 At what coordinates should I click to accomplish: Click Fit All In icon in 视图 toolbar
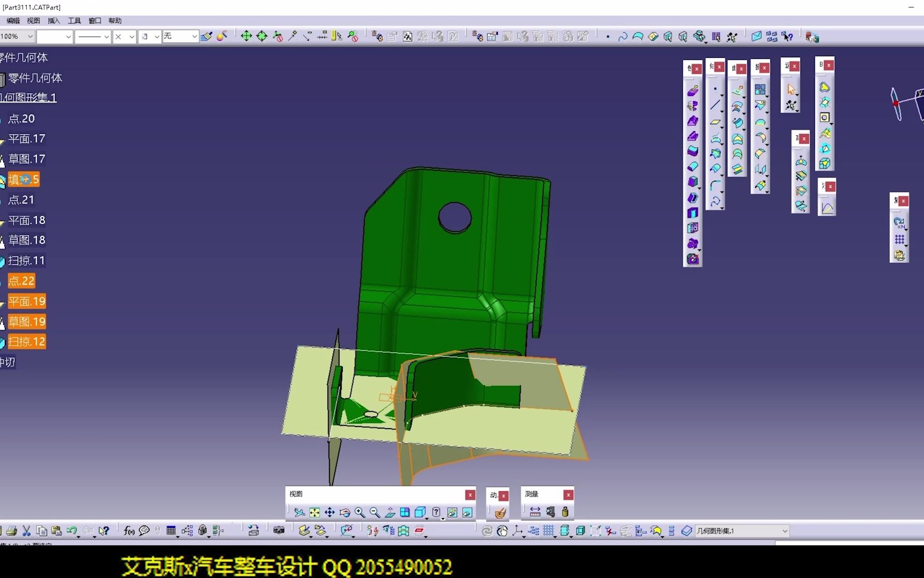point(314,513)
